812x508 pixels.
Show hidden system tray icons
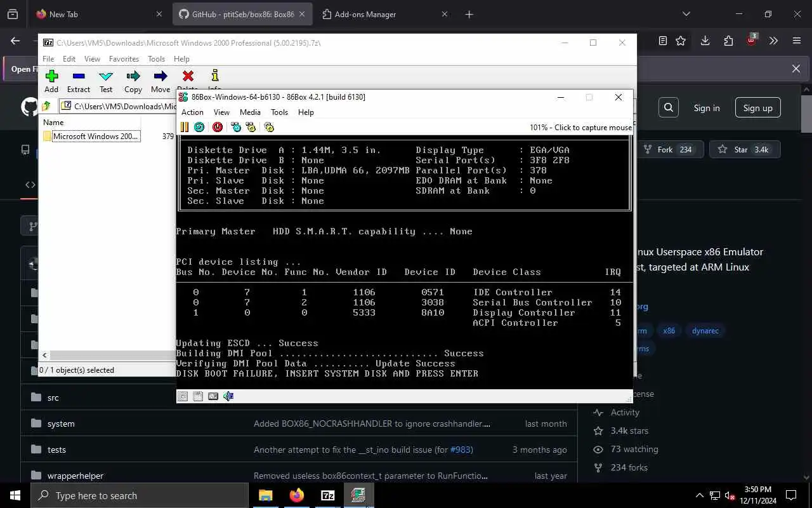[700, 496]
